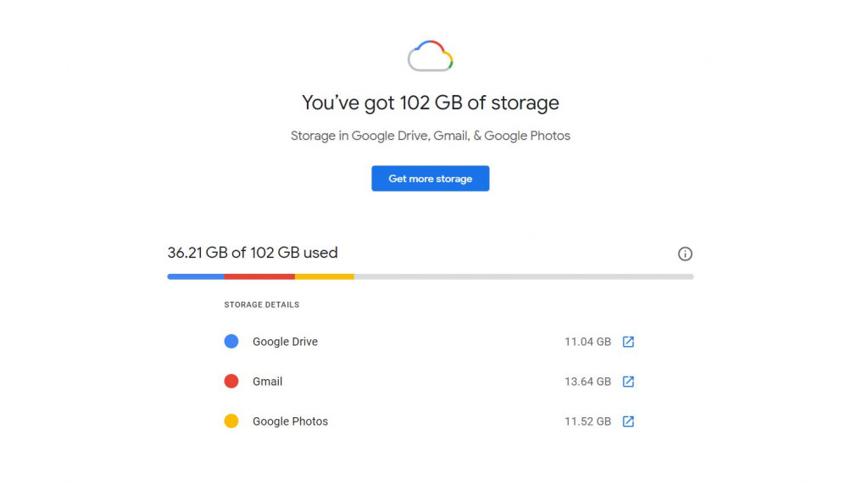868x485 pixels.
Task: Click the Google One cloud logo
Action: coord(431,57)
